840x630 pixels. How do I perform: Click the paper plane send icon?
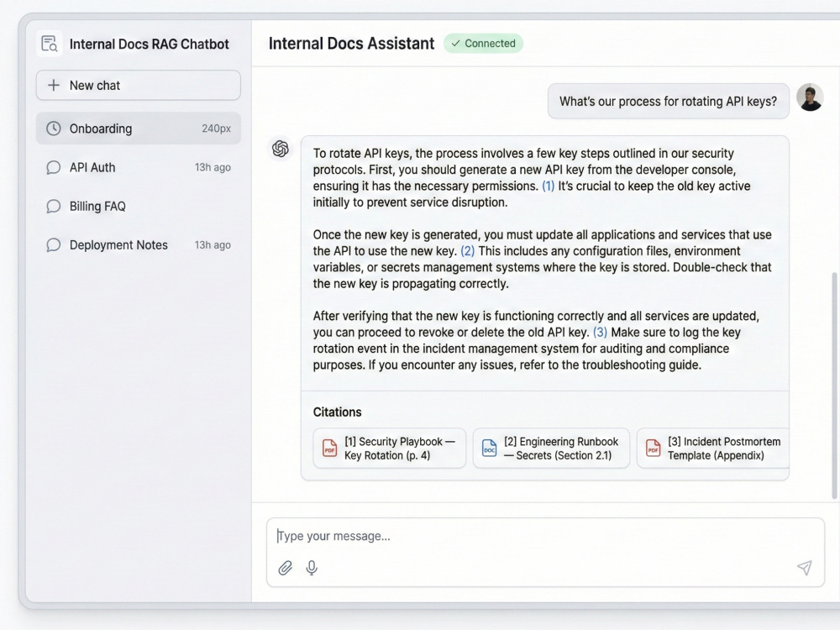[804, 567]
